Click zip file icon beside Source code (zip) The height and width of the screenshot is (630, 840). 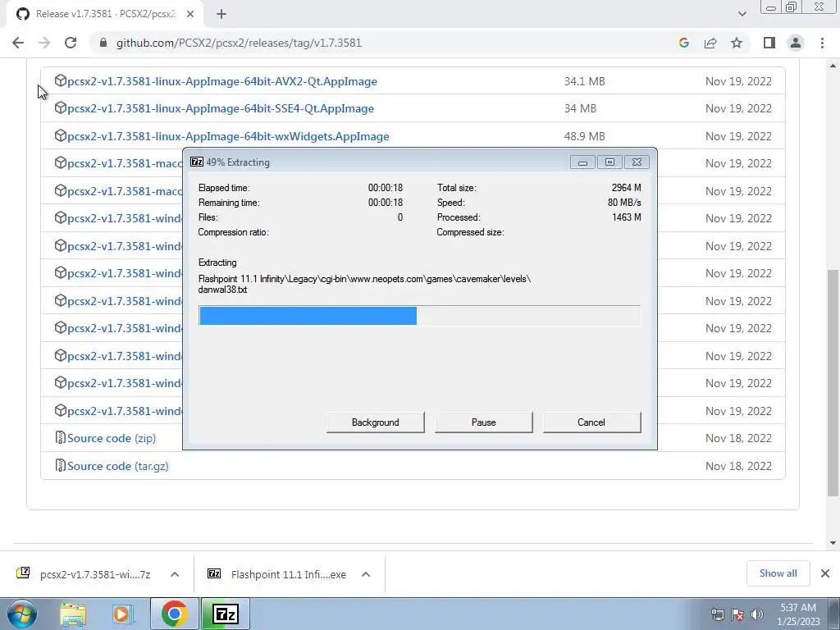[60, 438]
